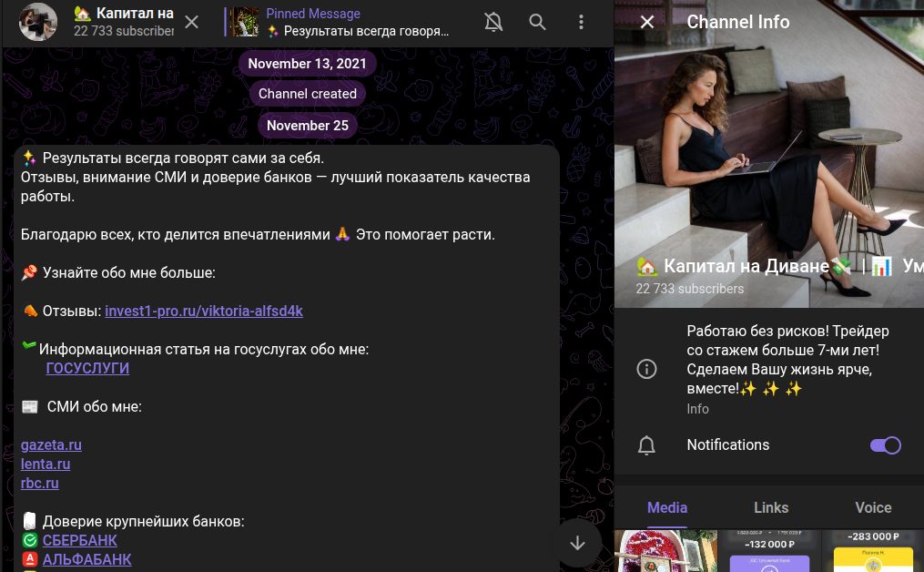Click the muted bell icon in chat header
The image size is (924, 572).
tap(493, 22)
